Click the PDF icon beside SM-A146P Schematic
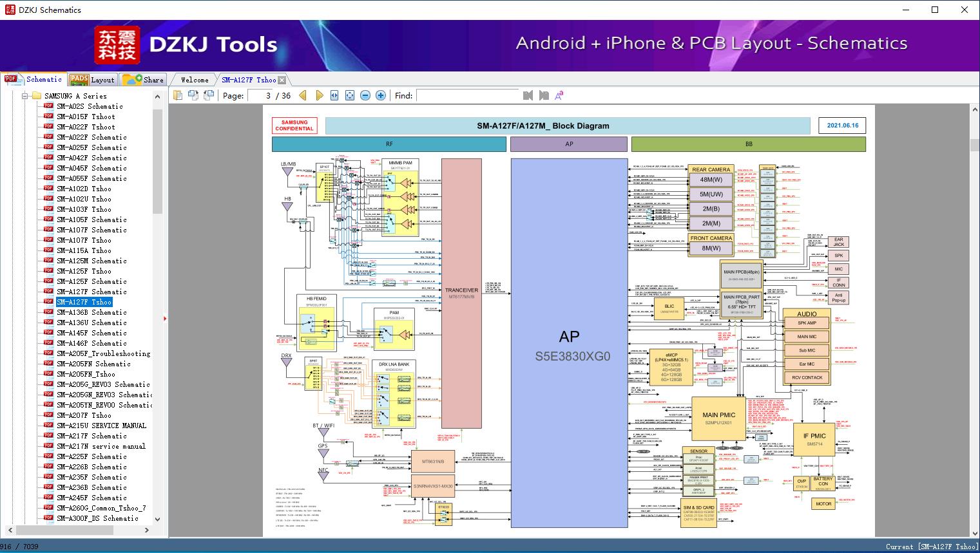The width and height of the screenshot is (980, 553). tap(48, 343)
